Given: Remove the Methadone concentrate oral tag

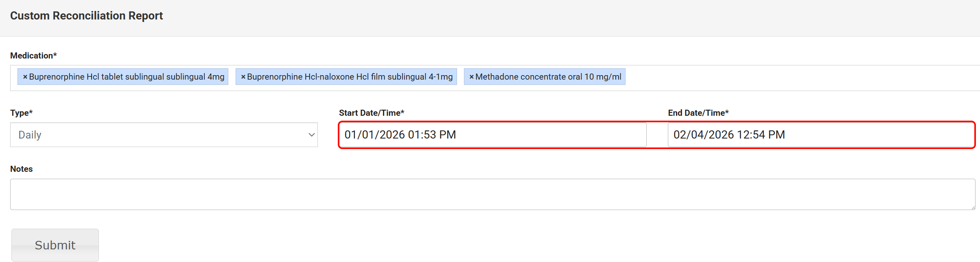Looking at the screenshot, I should (x=471, y=77).
